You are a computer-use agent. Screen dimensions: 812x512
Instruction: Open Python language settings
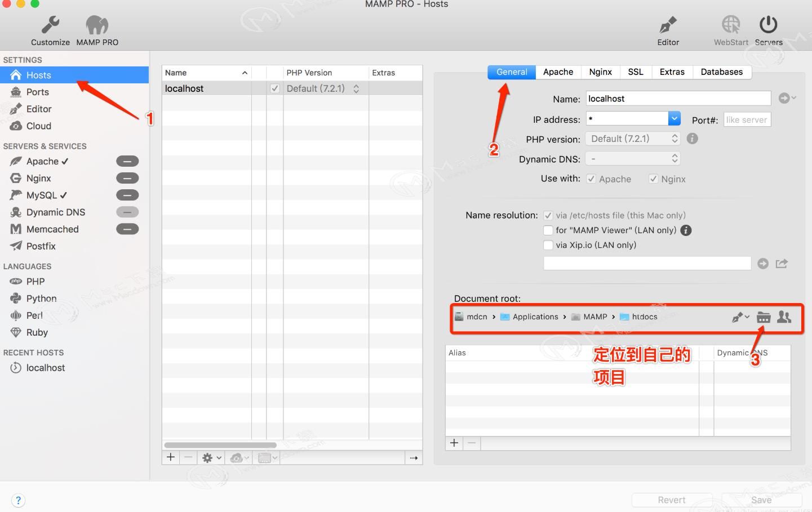41,298
